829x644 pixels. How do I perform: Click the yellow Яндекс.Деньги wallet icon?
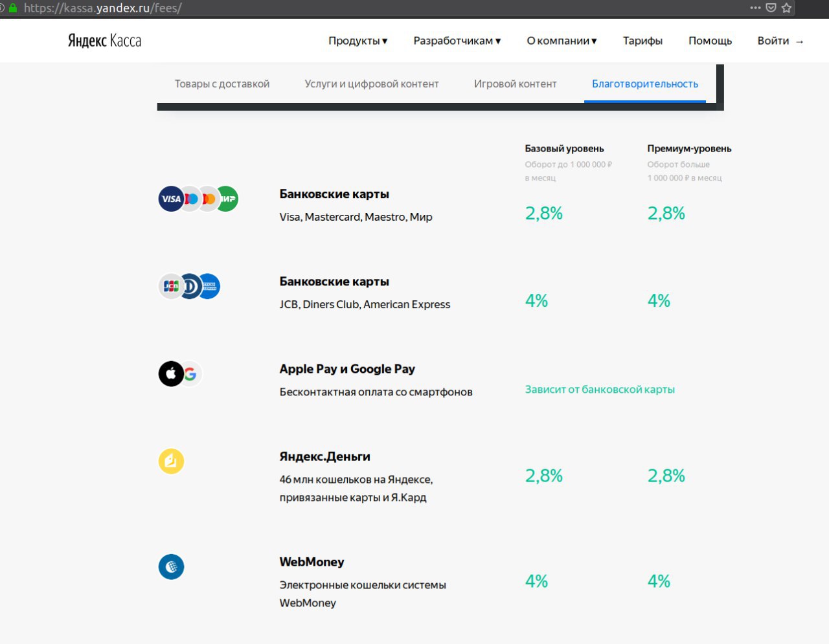coord(172,461)
